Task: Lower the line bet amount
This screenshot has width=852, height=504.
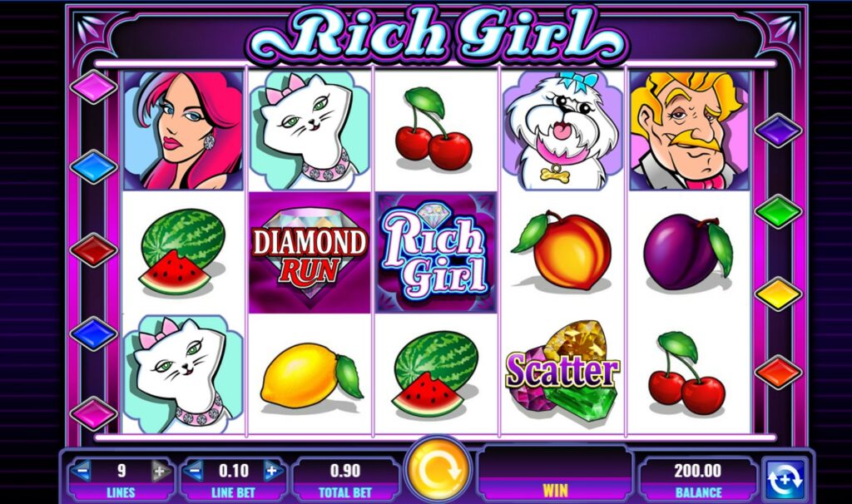Action: point(193,471)
